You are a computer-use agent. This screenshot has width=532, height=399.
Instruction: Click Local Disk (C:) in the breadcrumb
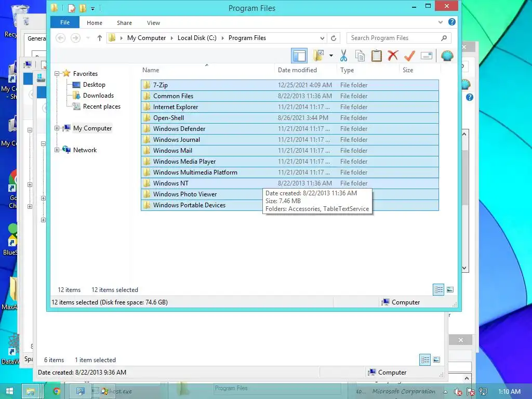[x=197, y=38]
